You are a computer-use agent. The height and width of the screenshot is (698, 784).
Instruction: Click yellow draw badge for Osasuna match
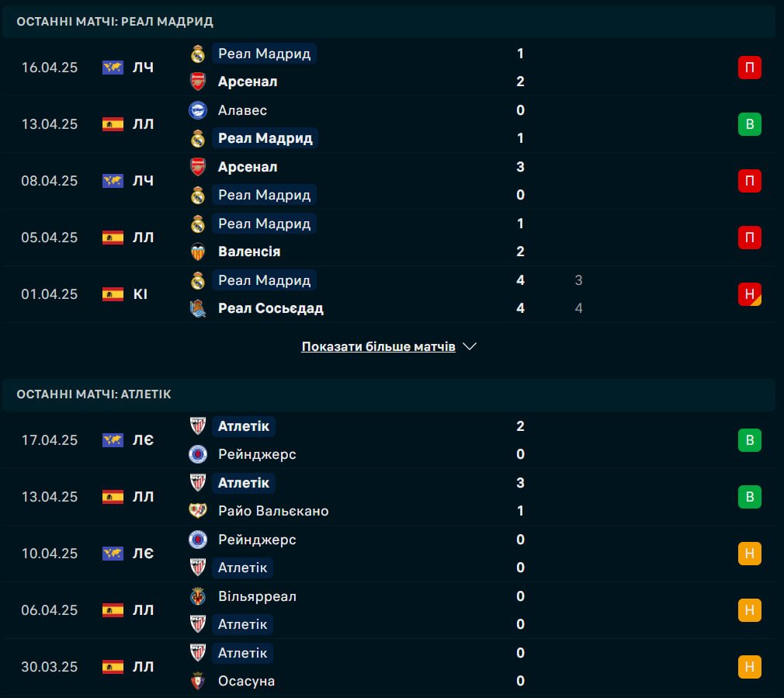(x=750, y=666)
